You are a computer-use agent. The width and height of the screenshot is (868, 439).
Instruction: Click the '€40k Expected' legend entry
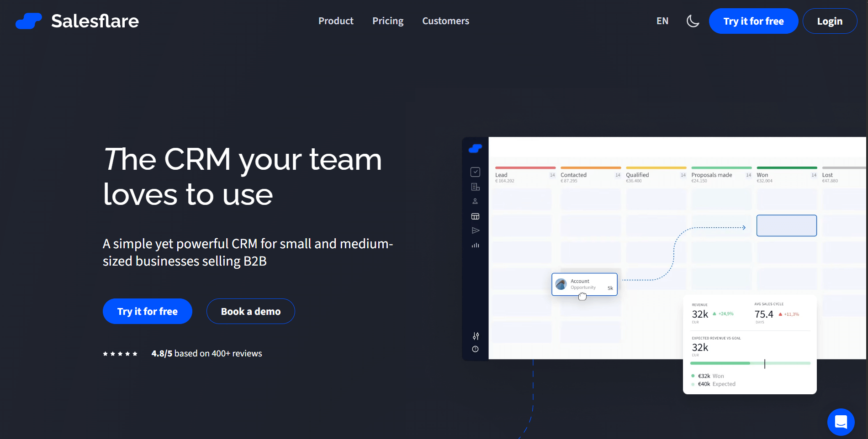713,384
